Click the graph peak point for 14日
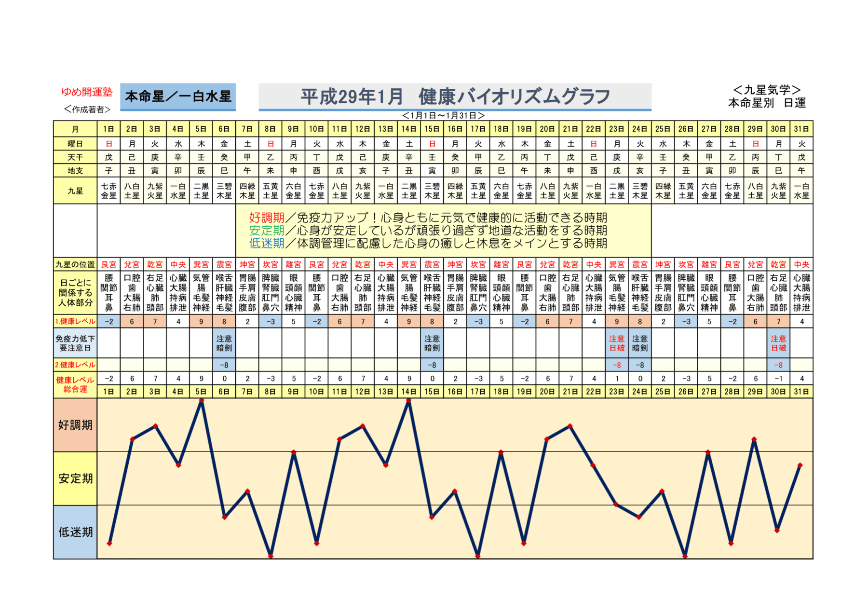 (x=409, y=401)
